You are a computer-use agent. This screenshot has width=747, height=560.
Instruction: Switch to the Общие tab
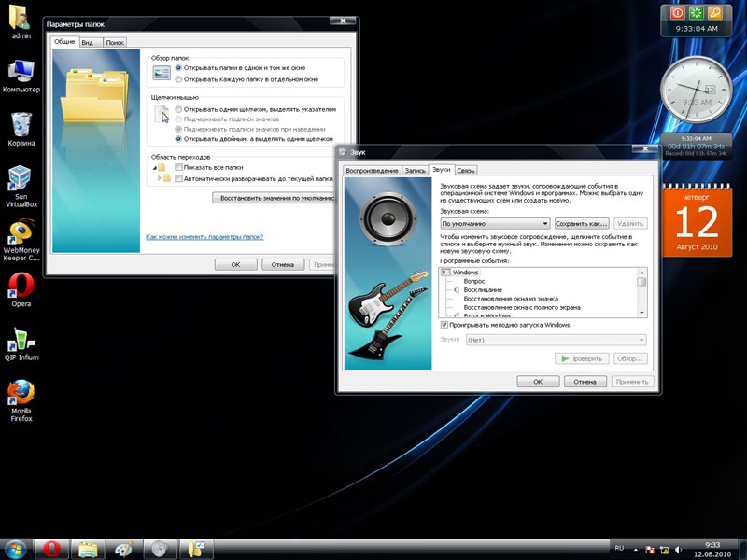point(64,41)
